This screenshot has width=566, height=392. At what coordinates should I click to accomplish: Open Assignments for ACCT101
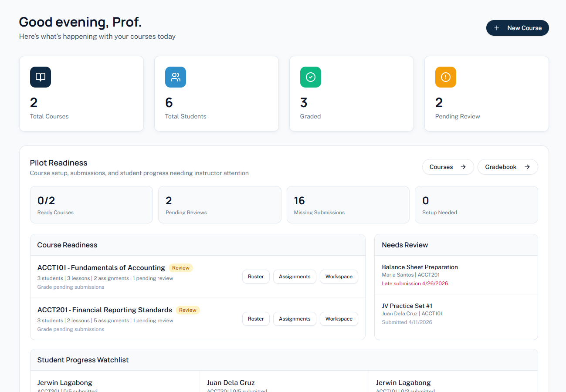pos(295,277)
